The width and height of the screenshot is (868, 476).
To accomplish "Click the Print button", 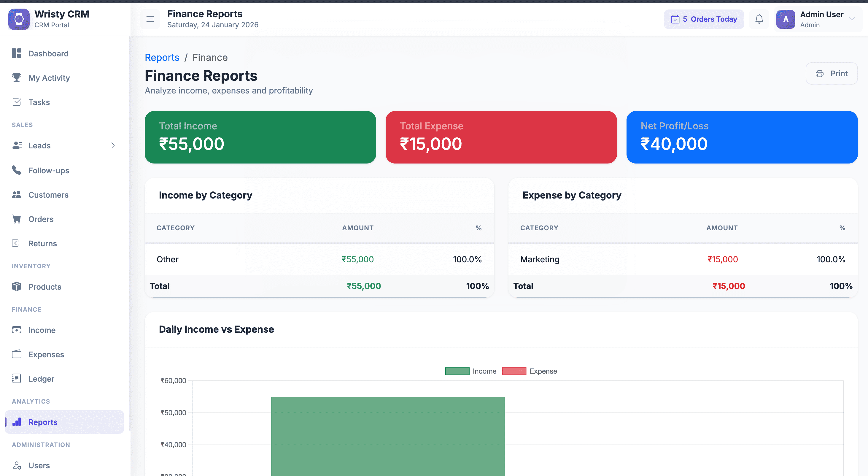I will click(831, 74).
